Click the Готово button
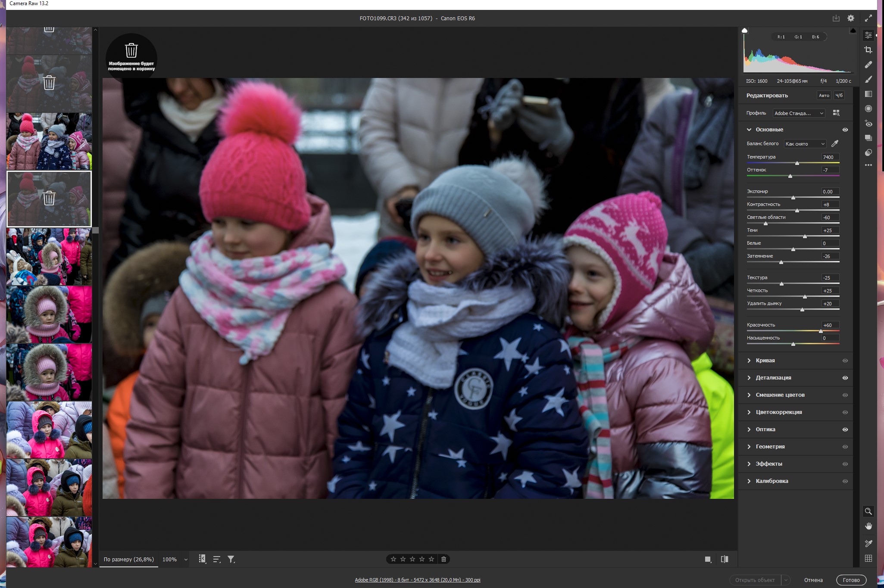This screenshot has width=884, height=588. click(851, 580)
